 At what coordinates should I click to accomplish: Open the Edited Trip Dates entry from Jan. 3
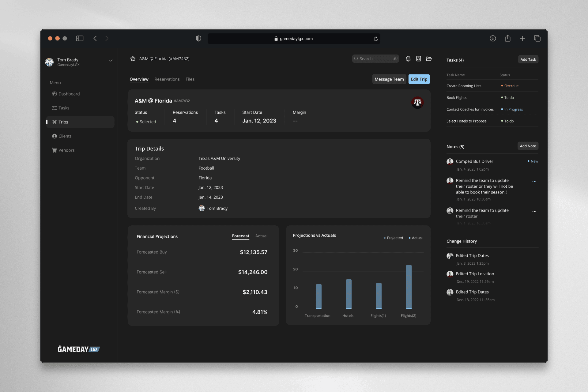point(472,256)
